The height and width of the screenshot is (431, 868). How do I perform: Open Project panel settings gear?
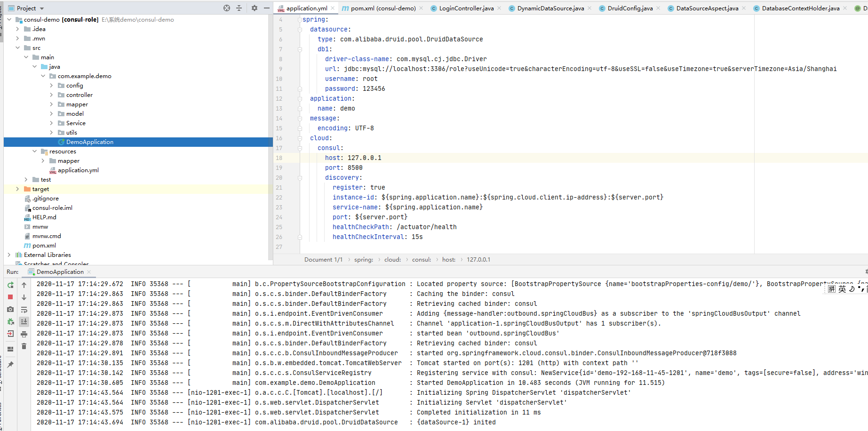point(255,8)
